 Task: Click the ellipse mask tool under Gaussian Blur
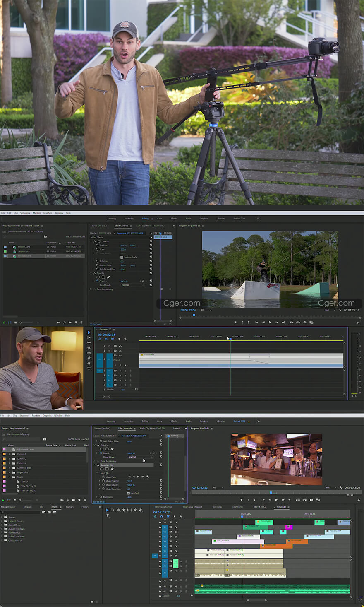point(102,469)
